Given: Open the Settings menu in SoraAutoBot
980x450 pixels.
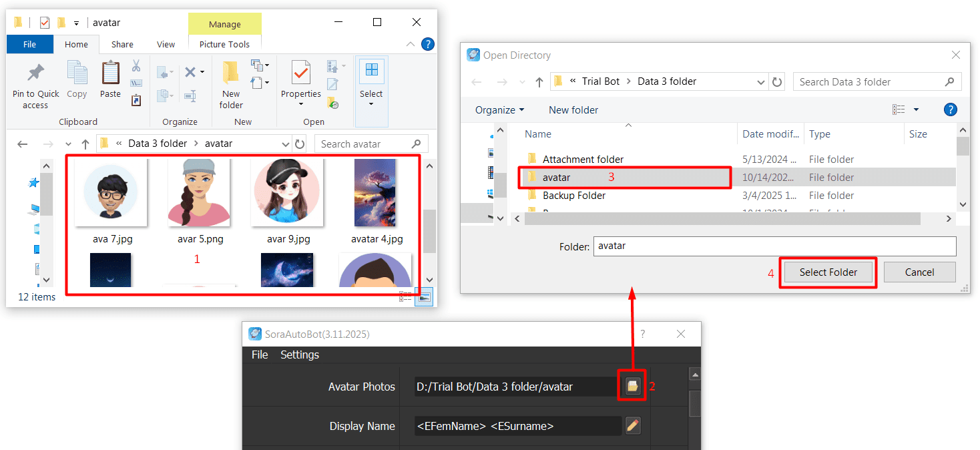Looking at the screenshot, I should click(x=299, y=355).
